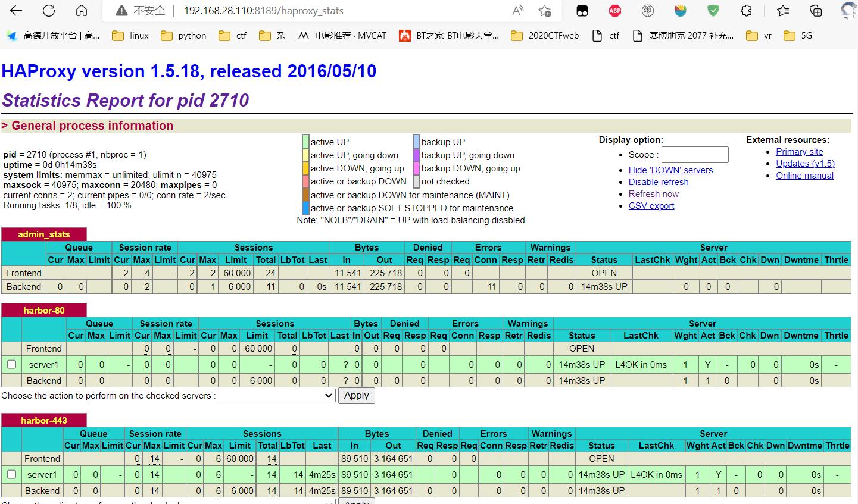Click Hide 'DOWN' servers link
Image resolution: width=858 pixels, height=504 pixels.
pos(670,170)
